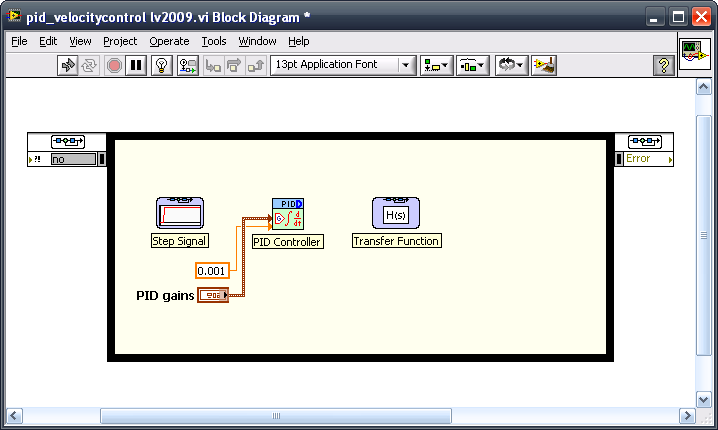The image size is (718, 430).
Task: Select the Transfer Function H(s) block
Action: tap(396, 213)
